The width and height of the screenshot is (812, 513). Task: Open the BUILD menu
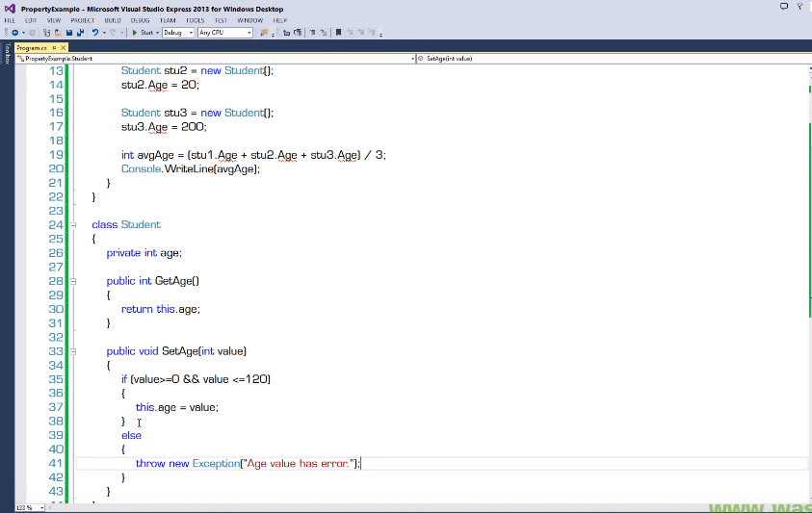point(113,21)
